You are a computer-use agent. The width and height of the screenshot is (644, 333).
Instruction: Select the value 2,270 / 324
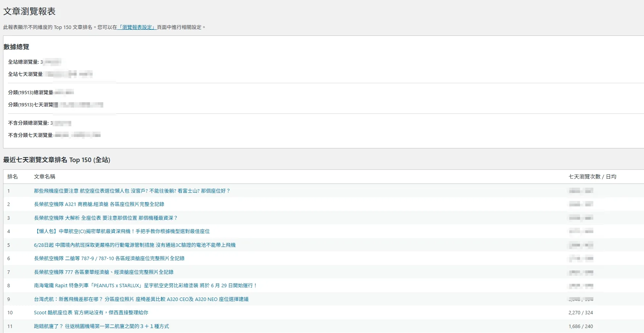coord(581,312)
